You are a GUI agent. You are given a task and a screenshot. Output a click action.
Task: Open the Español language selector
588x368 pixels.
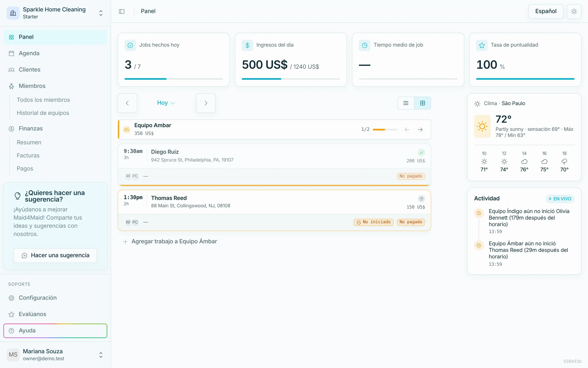tap(546, 11)
